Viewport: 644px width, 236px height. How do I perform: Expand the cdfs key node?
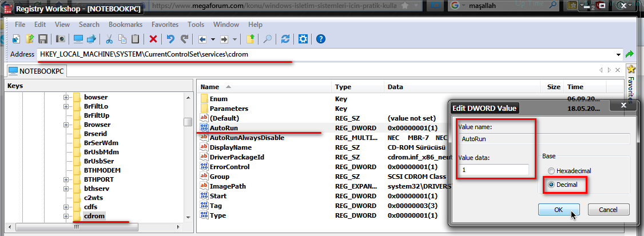66,206
